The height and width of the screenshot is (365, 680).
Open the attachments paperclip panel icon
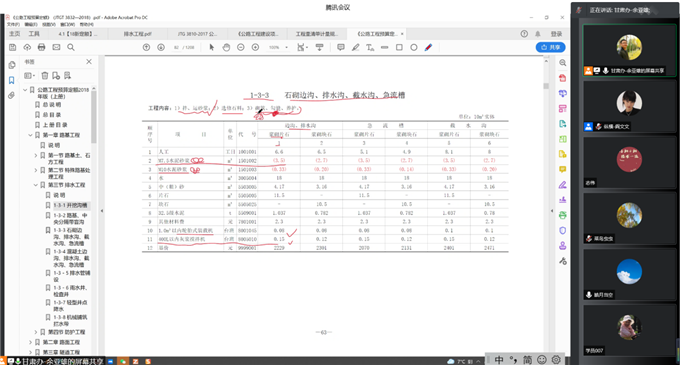12,95
